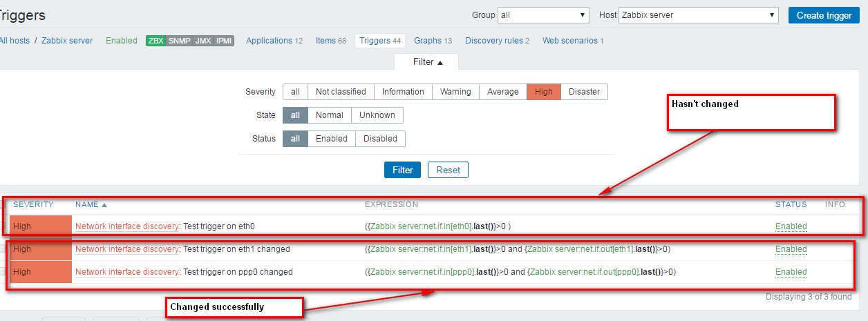Sort table by Name column
Viewport: 868px width, 321px height.
[91, 205]
